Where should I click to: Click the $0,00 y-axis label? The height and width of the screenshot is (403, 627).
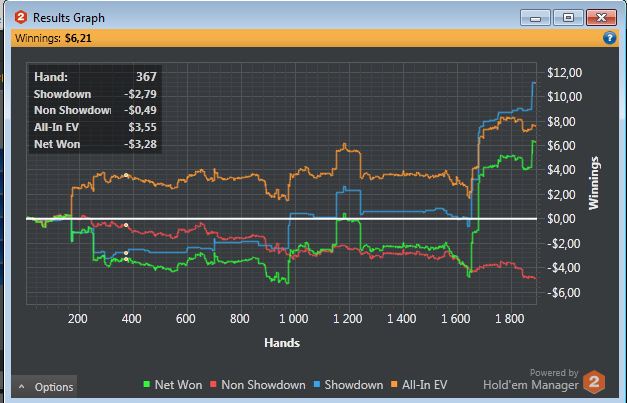tap(561, 219)
